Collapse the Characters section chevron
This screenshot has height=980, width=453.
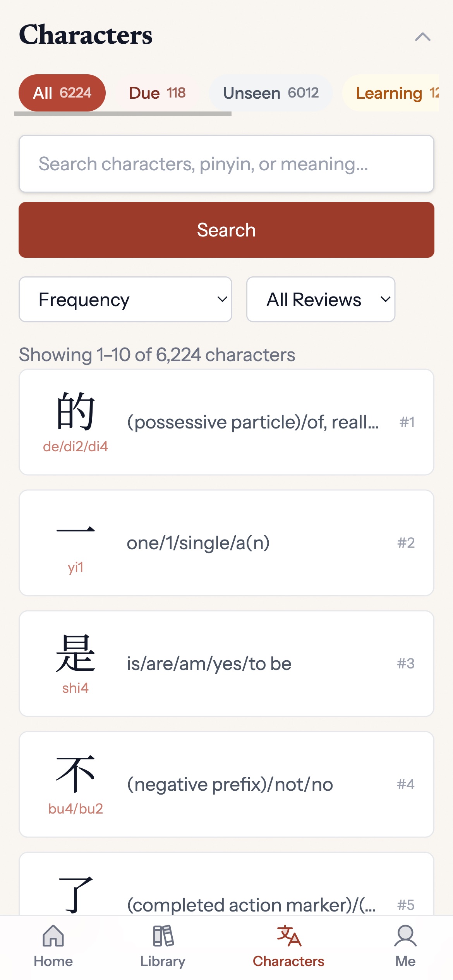point(423,37)
